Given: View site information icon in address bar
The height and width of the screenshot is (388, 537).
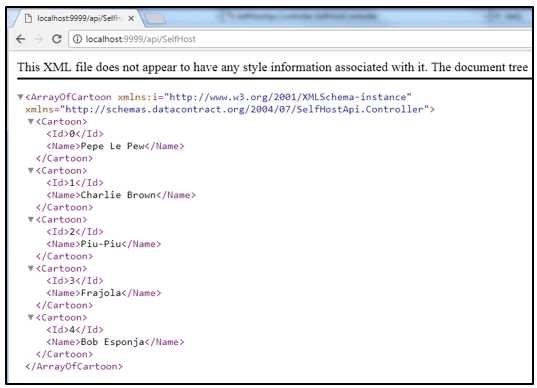Looking at the screenshot, I should [x=77, y=39].
